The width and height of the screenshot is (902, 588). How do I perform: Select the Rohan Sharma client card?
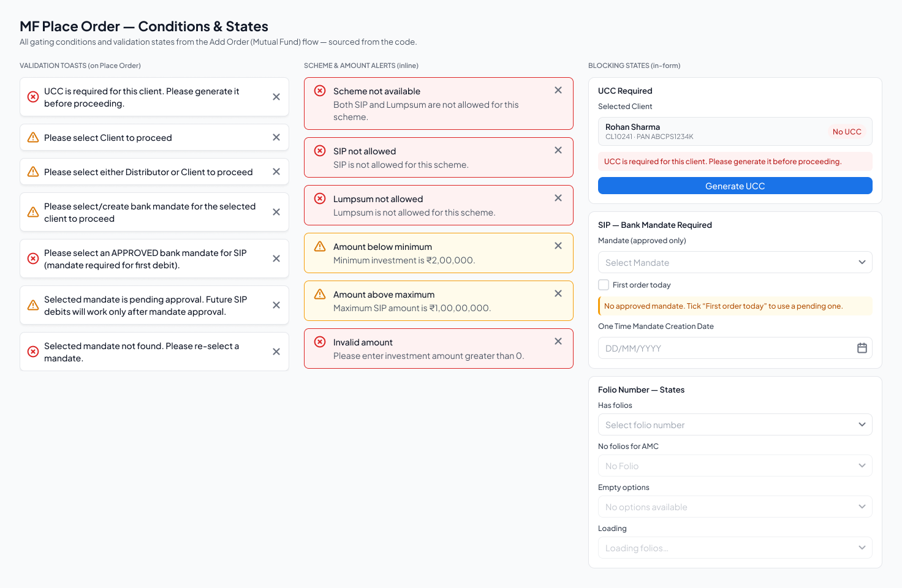click(735, 131)
